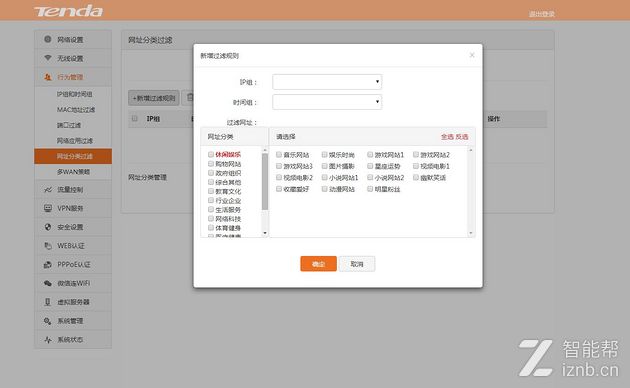Select the 小说网站2 checkbox
The image size is (630, 388).
pyautogui.click(x=370, y=177)
